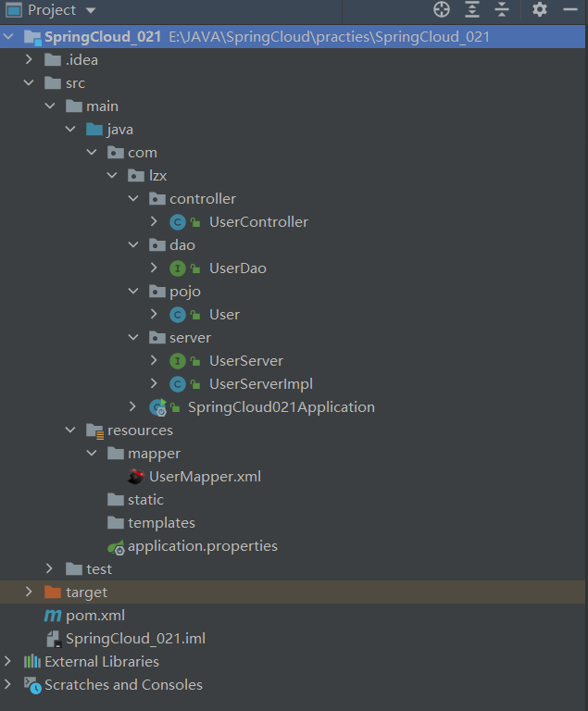Click the External Libraries bar-chart icon
The width and height of the screenshot is (588, 711).
[32, 662]
